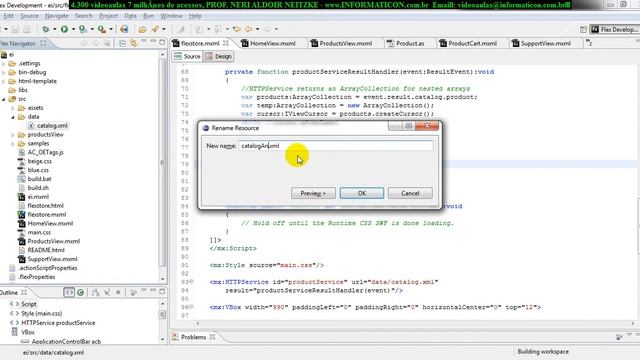Maximize the Flex Navigator panel
The width and height of the screenshot is (640, 360).
[162, 42]
